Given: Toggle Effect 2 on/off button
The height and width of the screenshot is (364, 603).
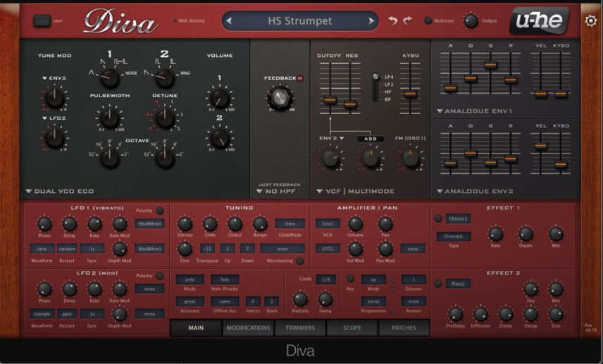Looking at the screenshot, I should coord(438,284).
